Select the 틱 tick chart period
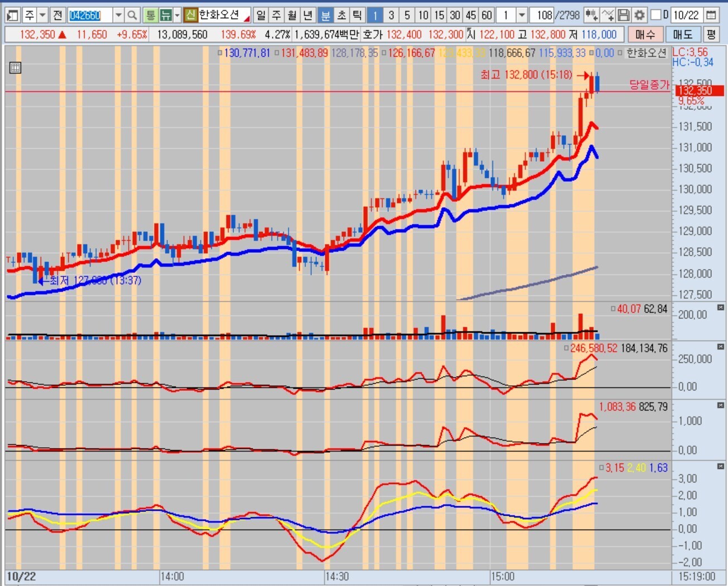This screenshot has width=728, height=586. point(357,15)
